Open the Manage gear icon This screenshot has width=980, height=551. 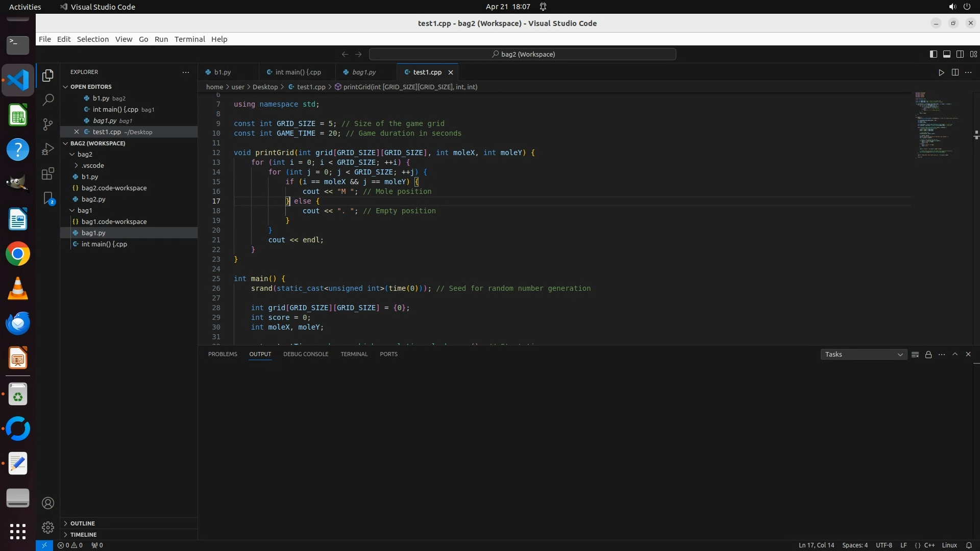(48, 528)
